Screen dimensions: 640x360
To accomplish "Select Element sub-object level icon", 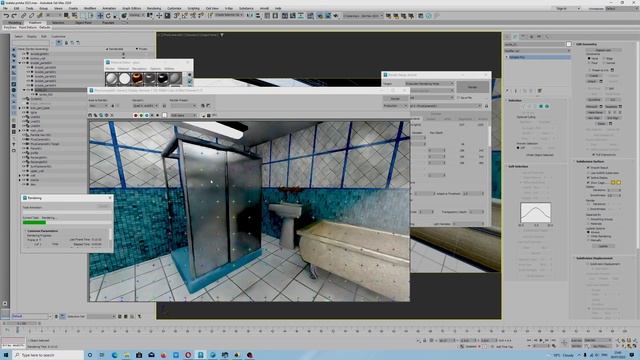I will click(x=547, y=106).
